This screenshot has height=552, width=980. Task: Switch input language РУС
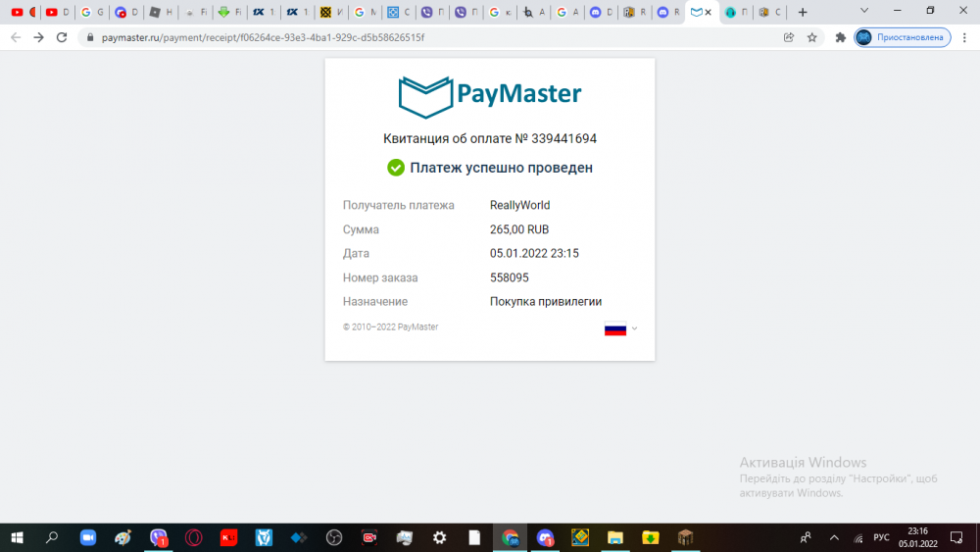(x=881, y=537)
